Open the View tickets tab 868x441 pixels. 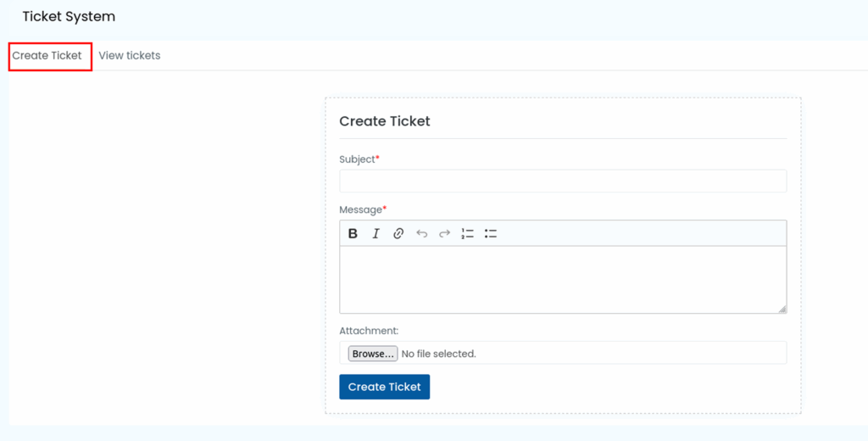point(129,56)
